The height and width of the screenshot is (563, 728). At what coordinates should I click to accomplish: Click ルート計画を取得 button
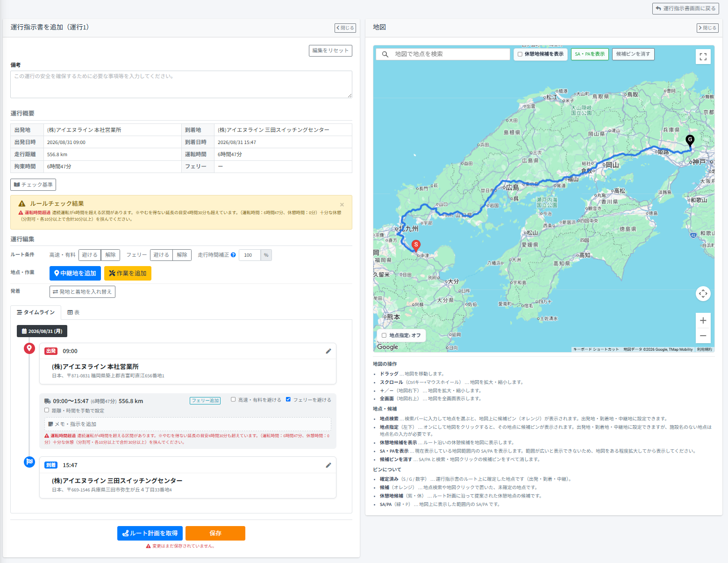[150, 533]
